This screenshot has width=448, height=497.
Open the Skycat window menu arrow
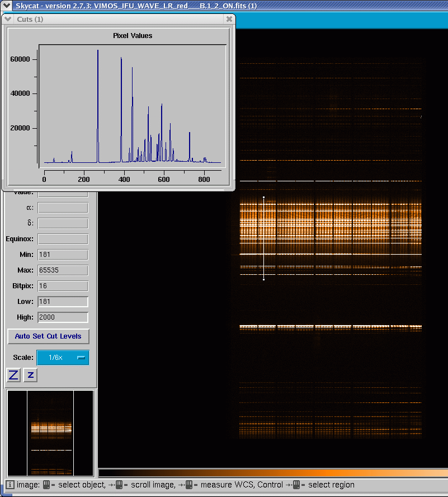pos(6,6)
